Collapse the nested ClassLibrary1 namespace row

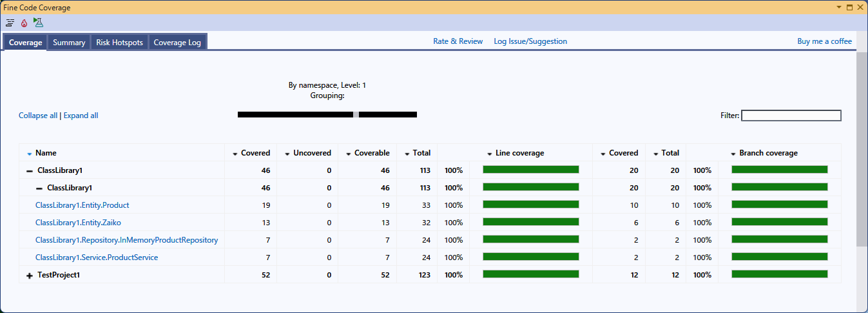coord(39,188)
